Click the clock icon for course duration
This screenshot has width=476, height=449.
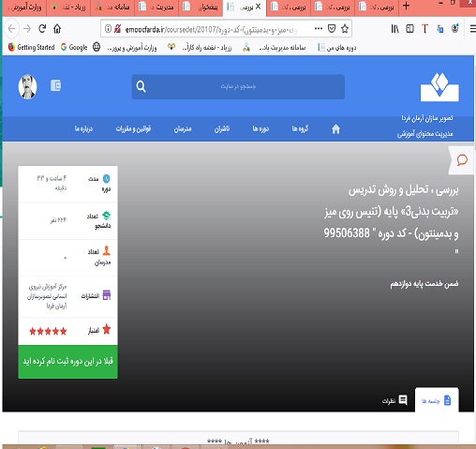tap(107, 178)
